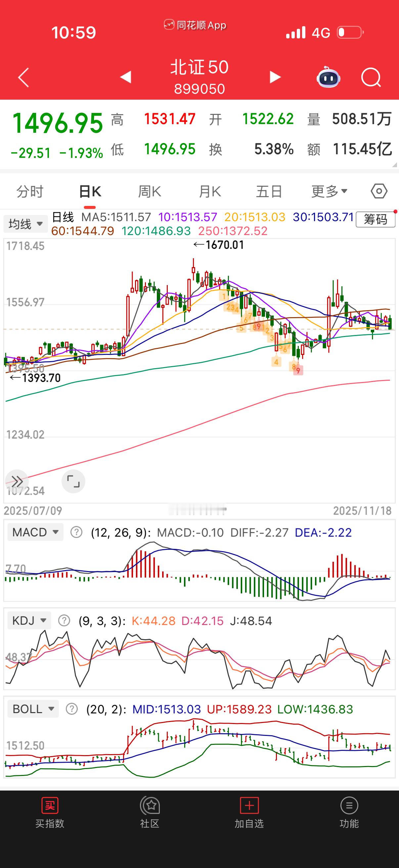
Task: Tap the 1393.70 low price marker
Action: coord(35,378)
